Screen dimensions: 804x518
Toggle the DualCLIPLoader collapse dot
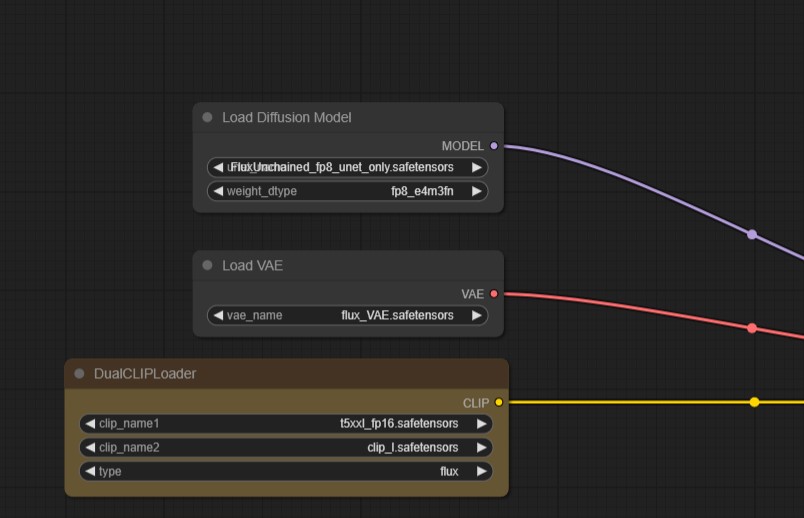(80, 374)
